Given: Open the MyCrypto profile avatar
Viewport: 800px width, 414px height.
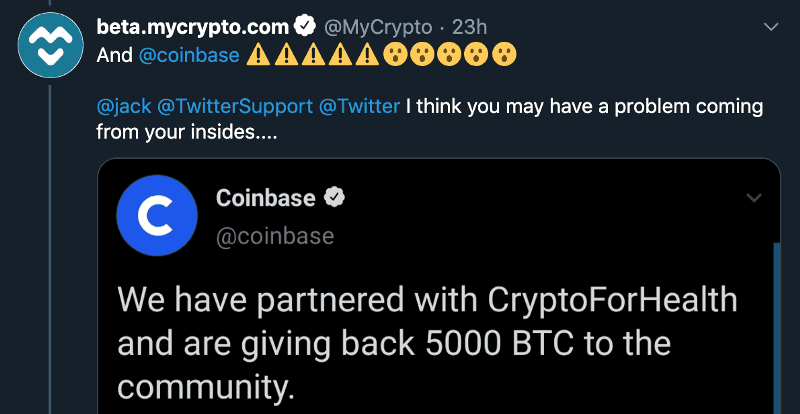Looking at the screenshot, I should click(51, 45).
